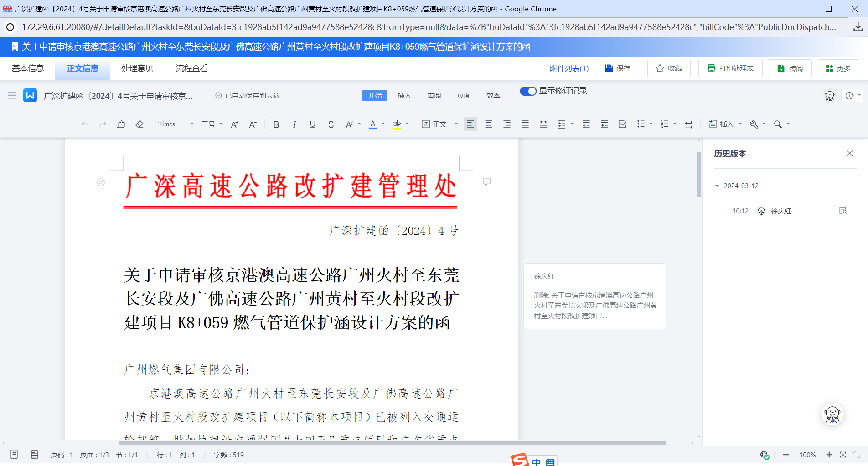868x466 pixels.
Task: Increase font size with A+ icon
Action: coord(234,124)
